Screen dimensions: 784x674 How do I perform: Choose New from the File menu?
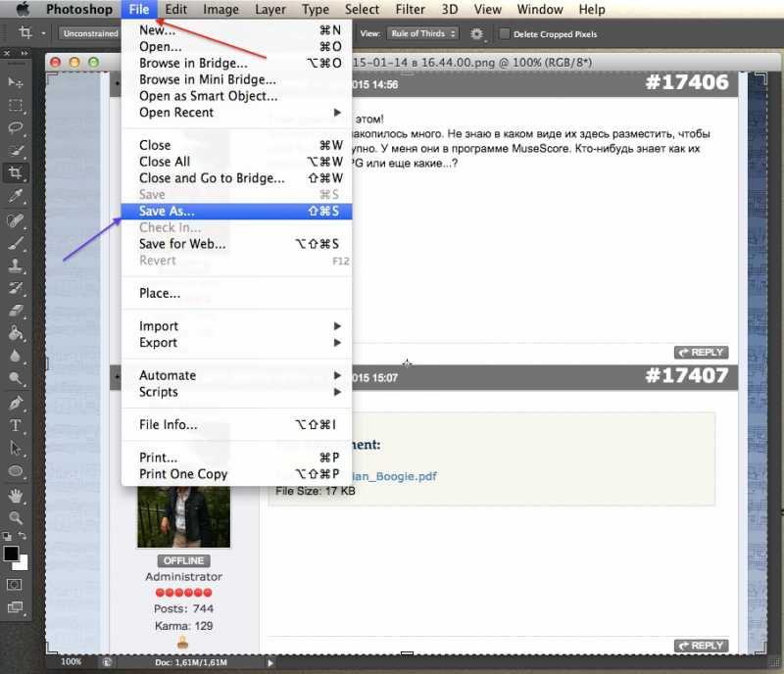[237, 30]
